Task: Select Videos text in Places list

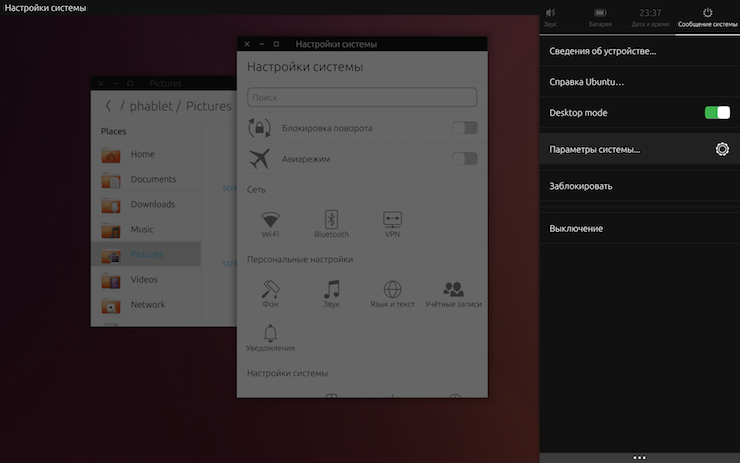Action: [144, 279]
